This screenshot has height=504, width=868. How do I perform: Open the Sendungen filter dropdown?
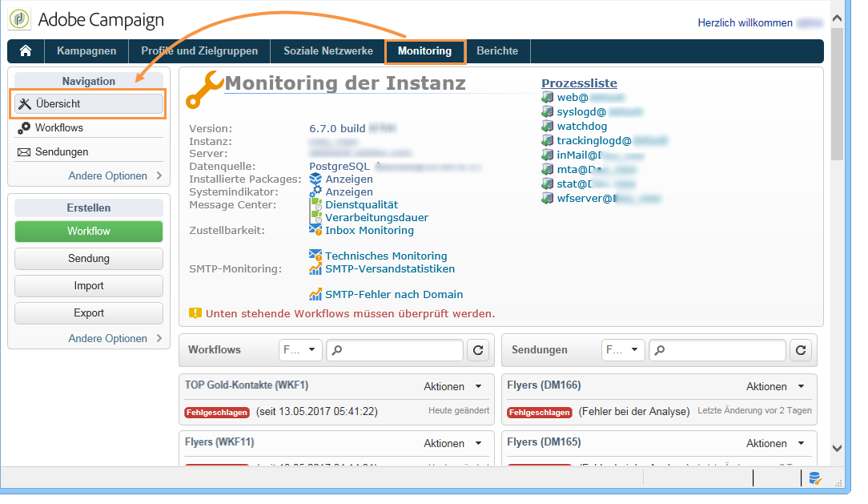(623, 350)
